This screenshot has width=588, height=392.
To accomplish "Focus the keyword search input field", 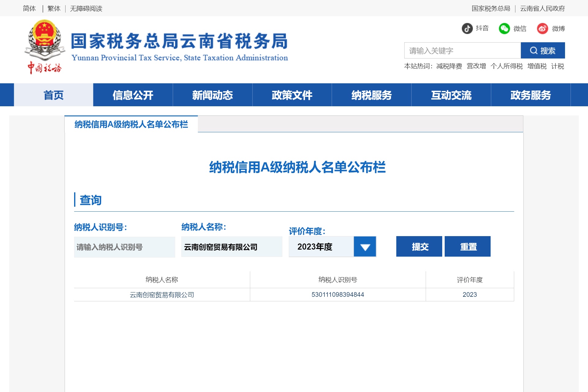I will point(462,51).
